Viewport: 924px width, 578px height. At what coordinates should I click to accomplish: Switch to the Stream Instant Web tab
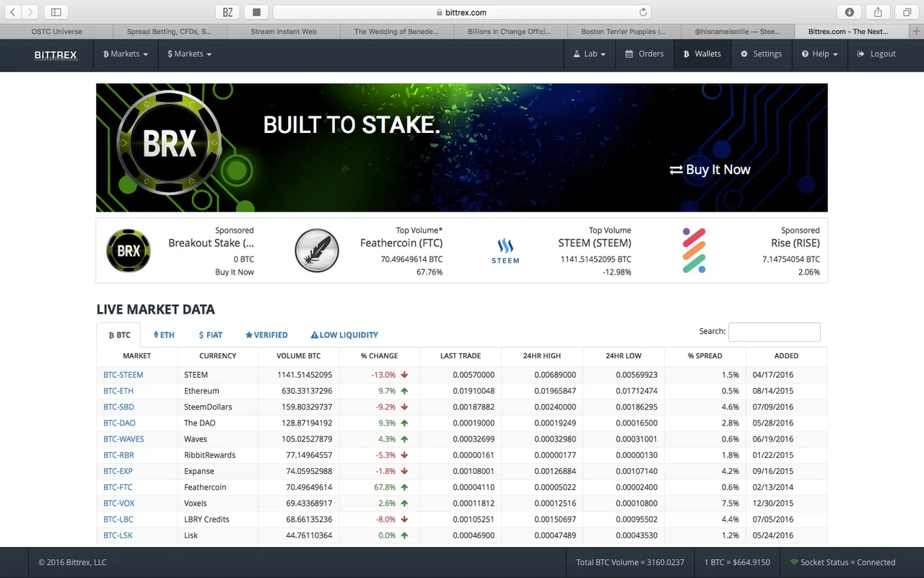click(284, 32)
